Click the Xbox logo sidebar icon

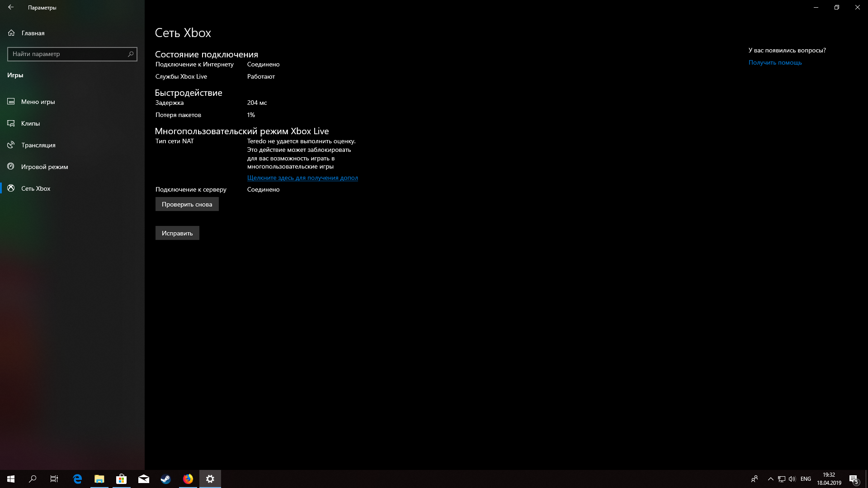[11, 188]
